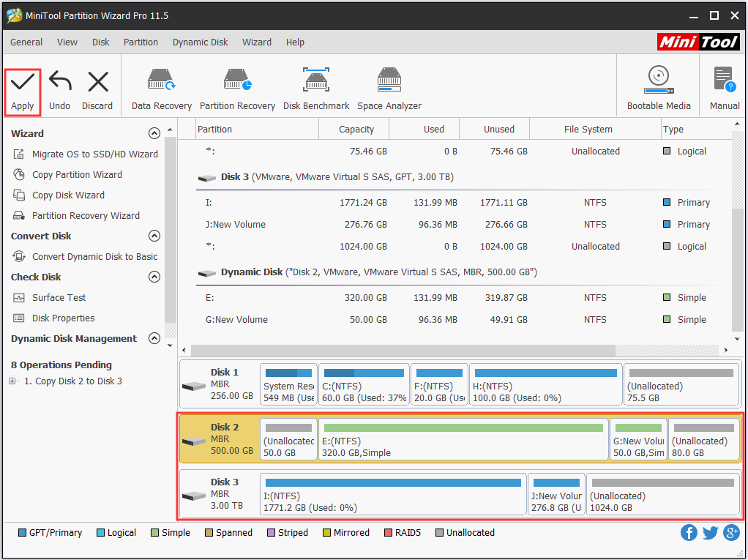
Task: Open MiniTool Google Plus page
Action: click(731, 532)
